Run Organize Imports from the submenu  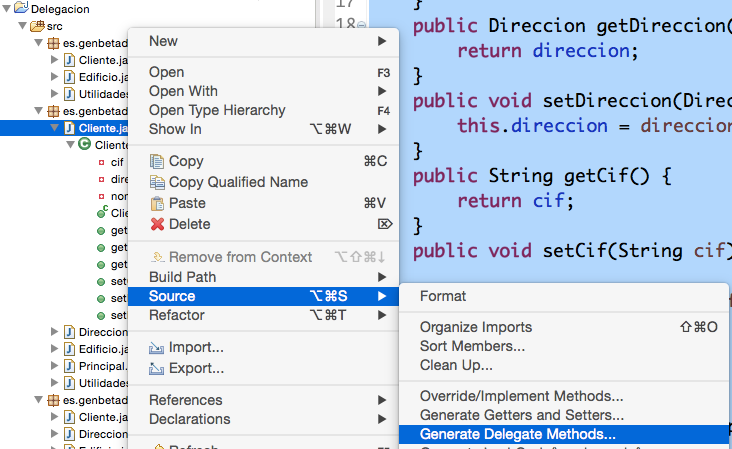coord(475,327)
